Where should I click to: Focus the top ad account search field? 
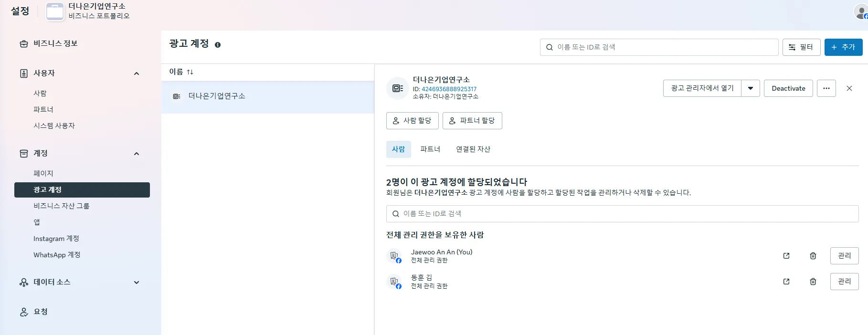[x=659, y=47]
